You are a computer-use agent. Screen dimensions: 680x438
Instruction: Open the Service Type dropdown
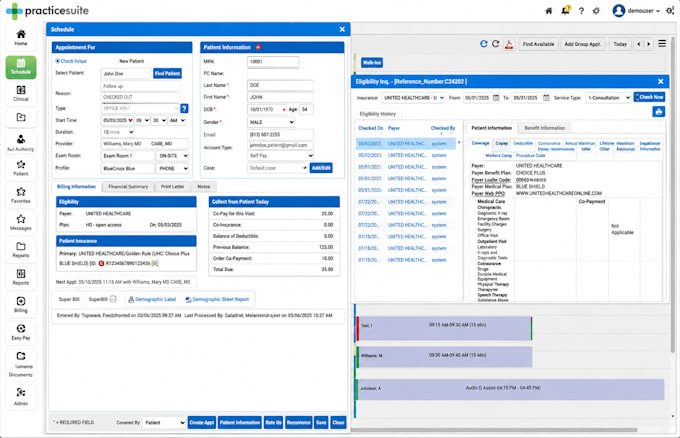608,98
